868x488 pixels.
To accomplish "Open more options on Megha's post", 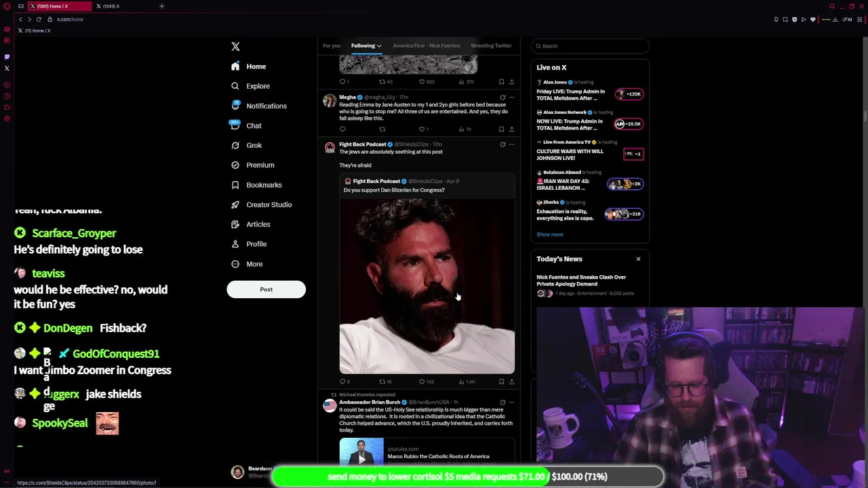I will coord(511,97).
